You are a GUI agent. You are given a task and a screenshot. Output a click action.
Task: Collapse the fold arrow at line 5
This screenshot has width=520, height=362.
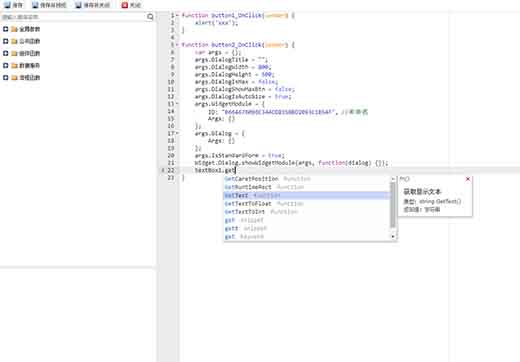177,44
